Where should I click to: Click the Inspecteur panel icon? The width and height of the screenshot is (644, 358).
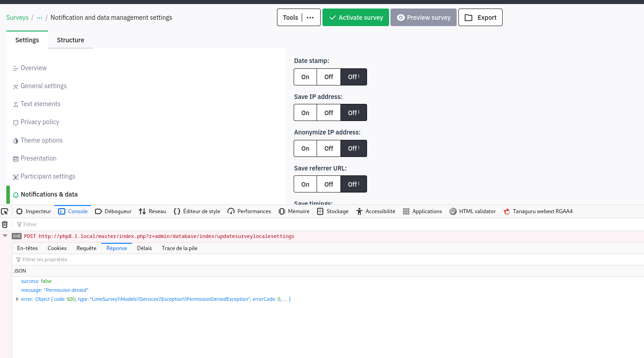pos(19,211)
